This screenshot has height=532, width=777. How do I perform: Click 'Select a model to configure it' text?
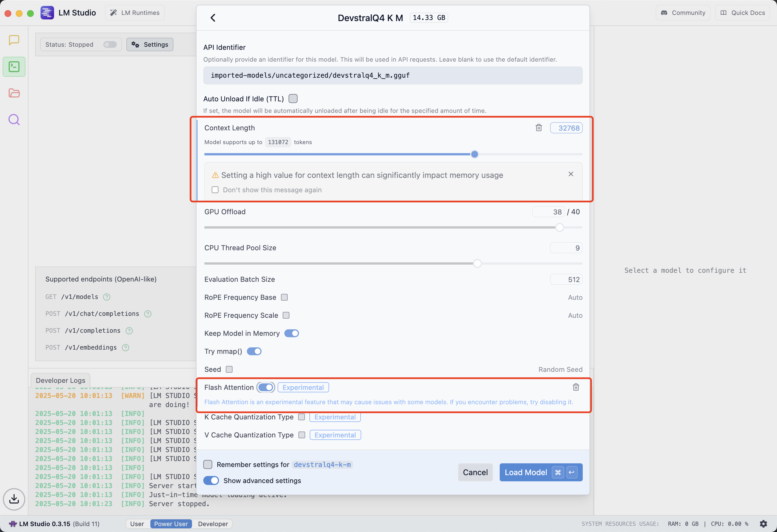click(686, 270)
